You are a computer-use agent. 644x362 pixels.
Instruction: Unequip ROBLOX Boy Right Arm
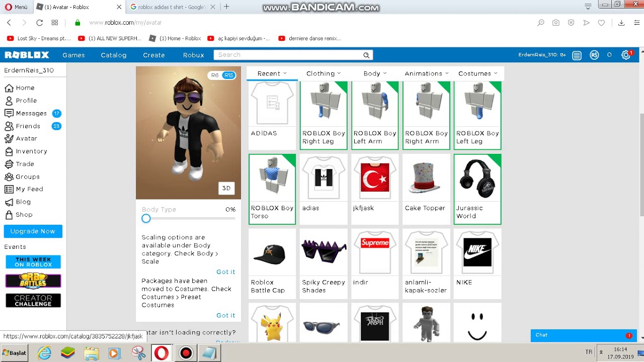coord(426,115)
